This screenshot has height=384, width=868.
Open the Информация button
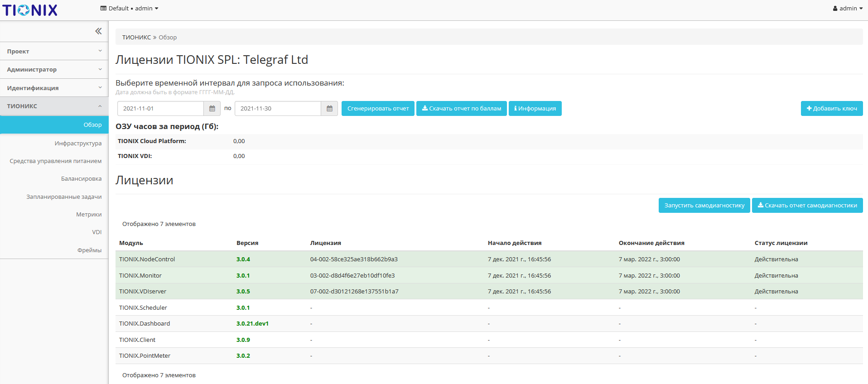coord(535,109)
